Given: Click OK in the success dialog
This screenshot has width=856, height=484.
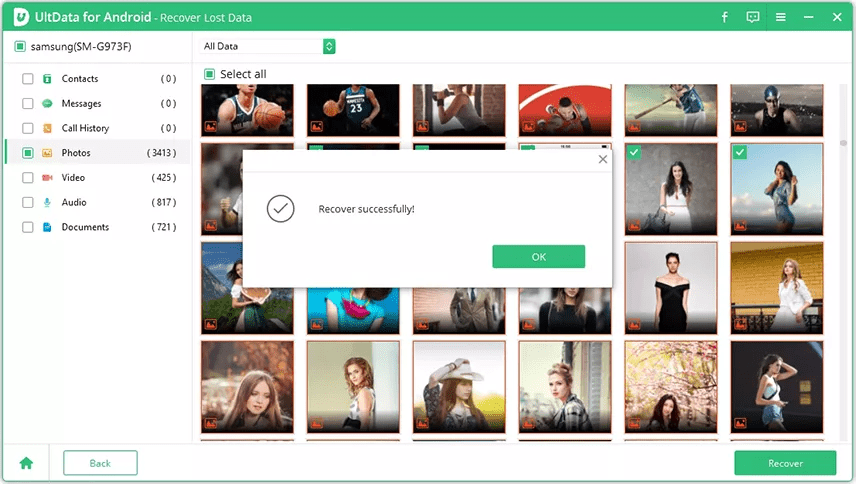Looking at the screenshot, I should pos(539,256).
